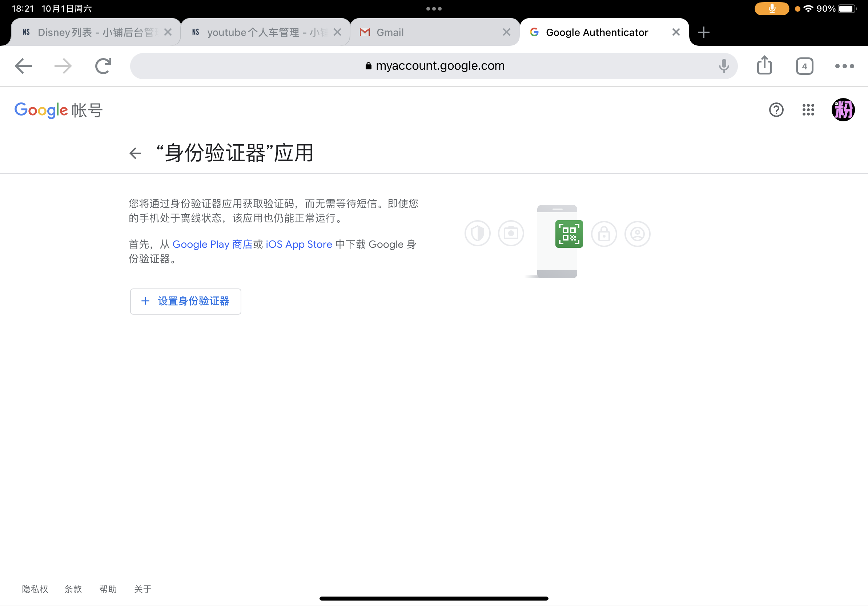
Task: Click the back navigation arrow in browser toolbar
Action: (23, 66)
